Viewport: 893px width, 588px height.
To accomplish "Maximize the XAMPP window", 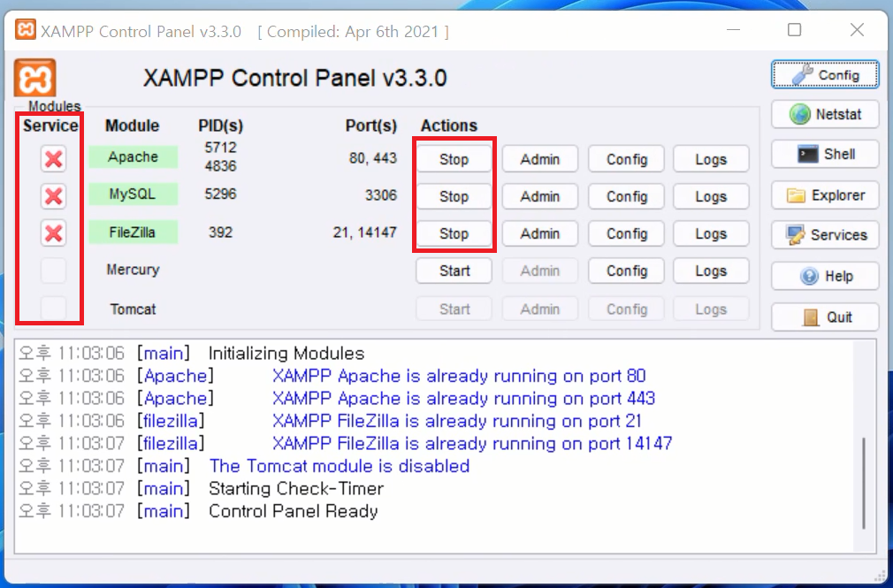I will [795, 30].
